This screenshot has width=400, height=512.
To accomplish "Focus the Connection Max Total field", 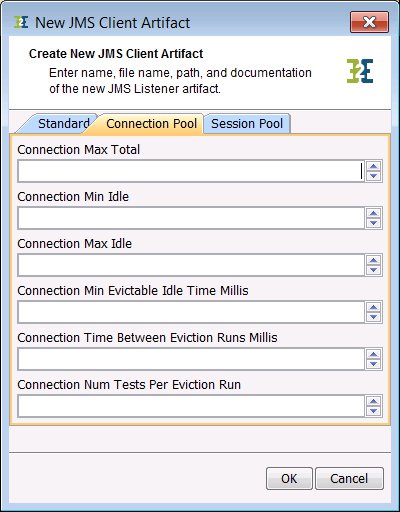I will pos(191,171).
